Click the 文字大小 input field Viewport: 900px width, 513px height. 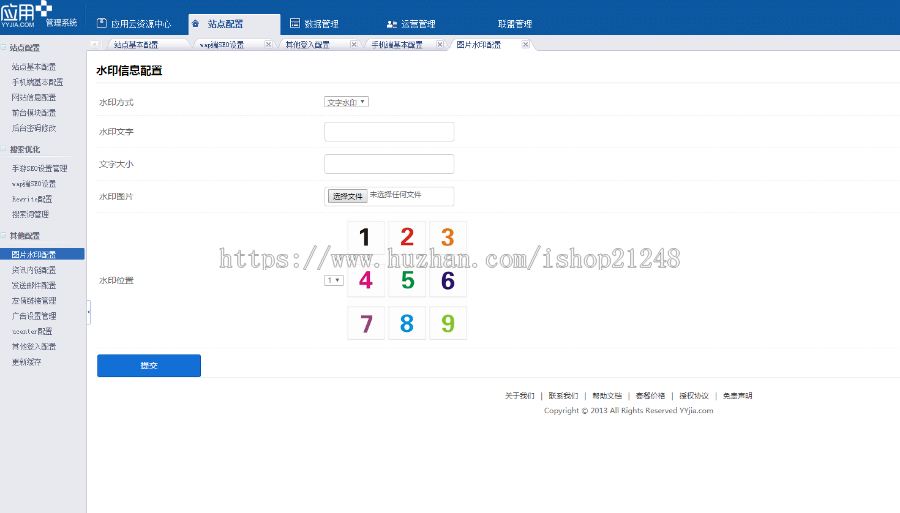pos(389,164)
